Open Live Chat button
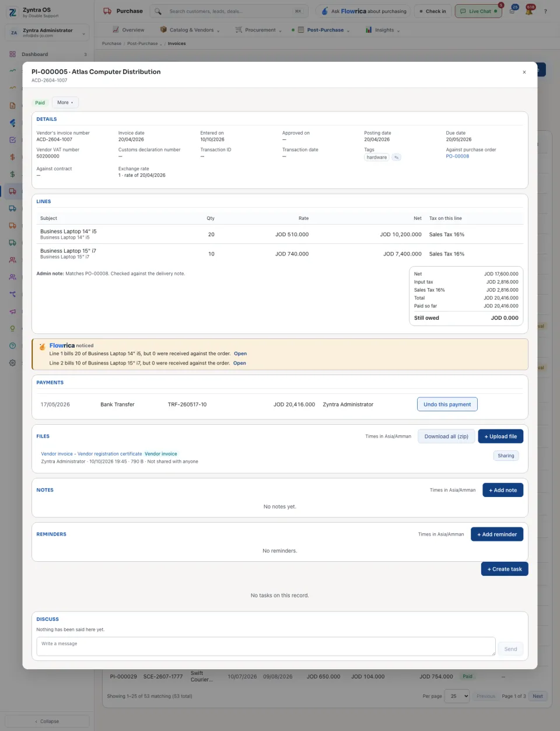The width and height of the screenshot is (560, 731). (x=478, y=11)
